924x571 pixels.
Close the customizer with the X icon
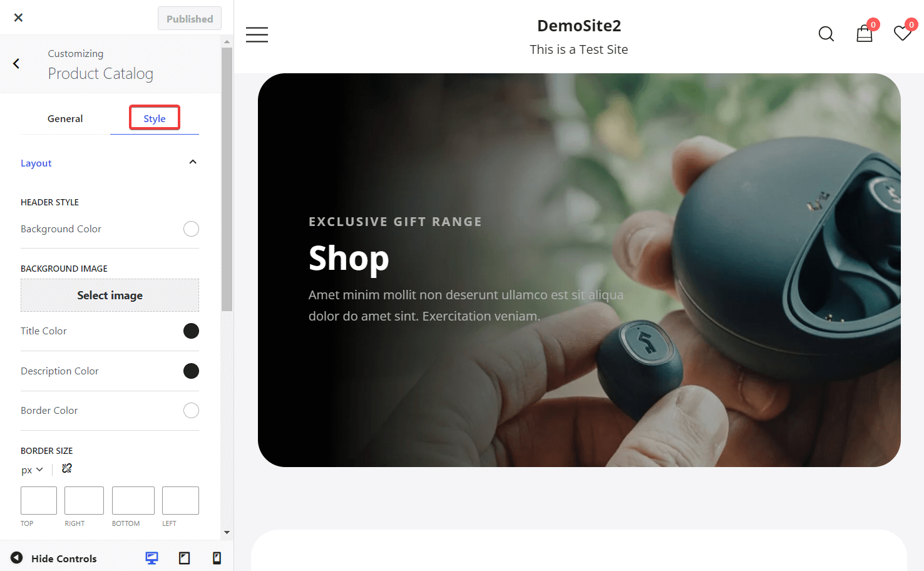pyautogui.click(x=18, y=18)
